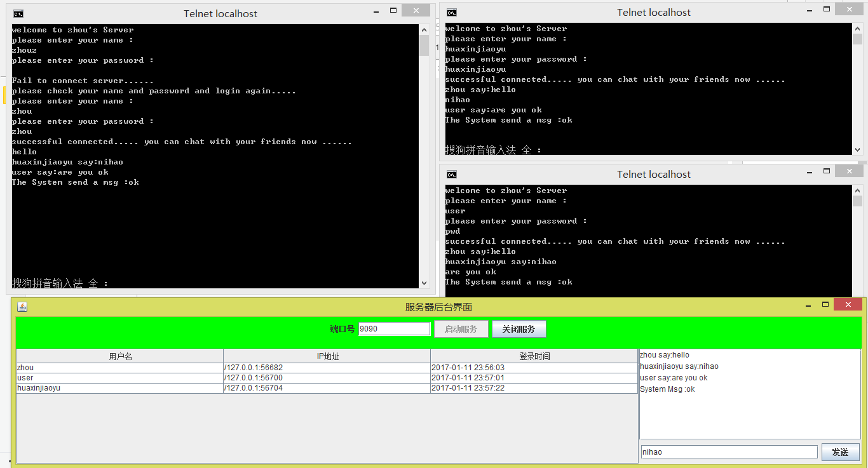Image resolution: width=868 pixels, height=468 pixels.
Task: Maximize the left Telnet localhost window
Action: [x=393, y=11]
